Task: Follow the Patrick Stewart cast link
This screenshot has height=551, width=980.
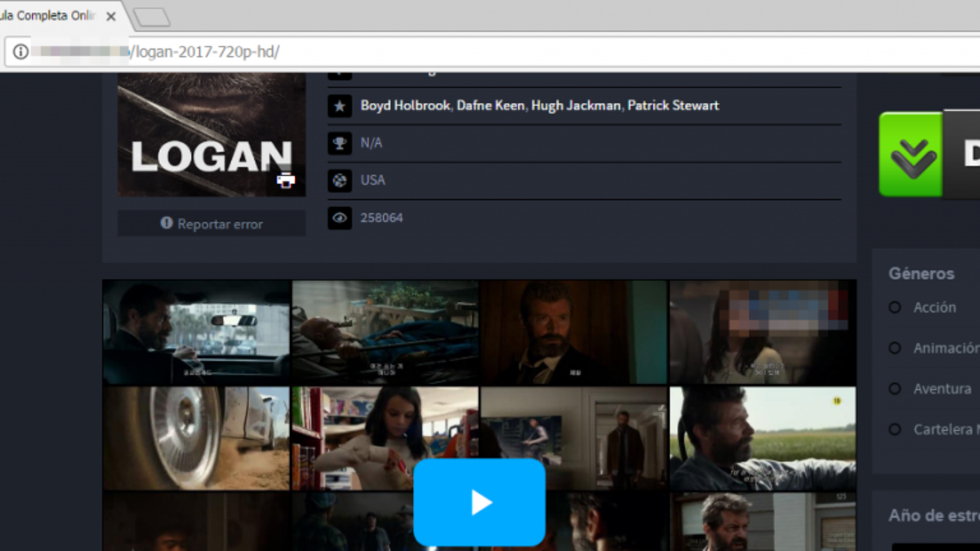Action: pos(673,105)
